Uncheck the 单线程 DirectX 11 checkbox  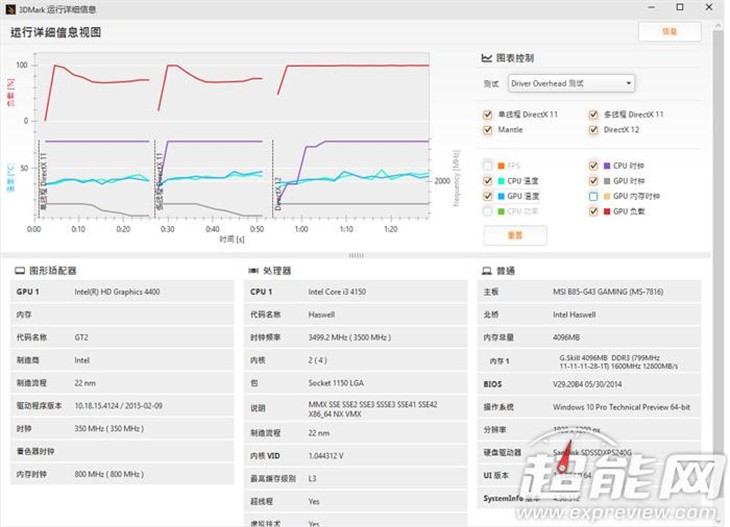[487, 115]
